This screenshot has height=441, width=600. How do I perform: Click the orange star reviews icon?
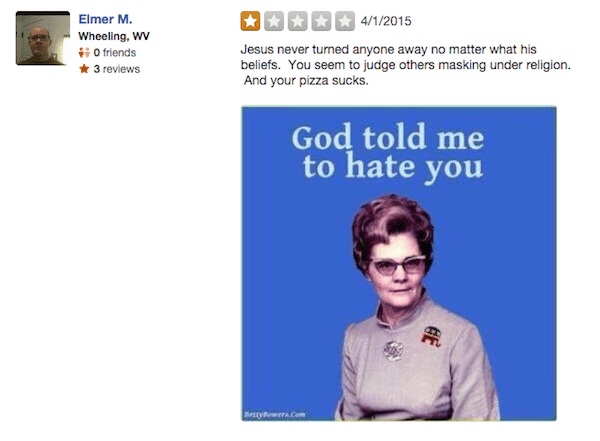pos(83,69)
